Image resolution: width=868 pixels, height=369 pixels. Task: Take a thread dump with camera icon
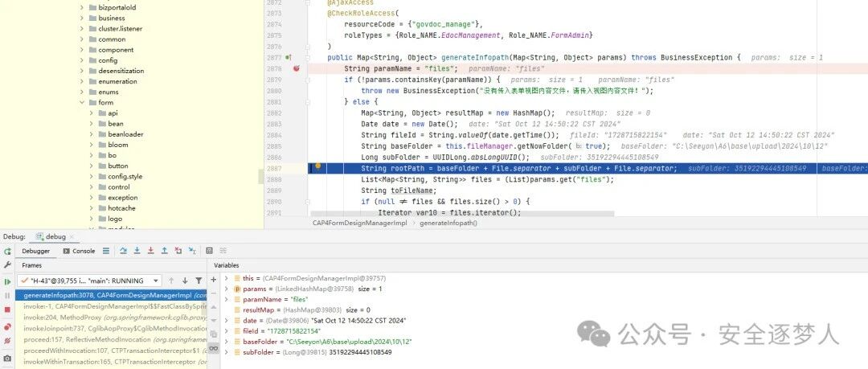[7, 359]
